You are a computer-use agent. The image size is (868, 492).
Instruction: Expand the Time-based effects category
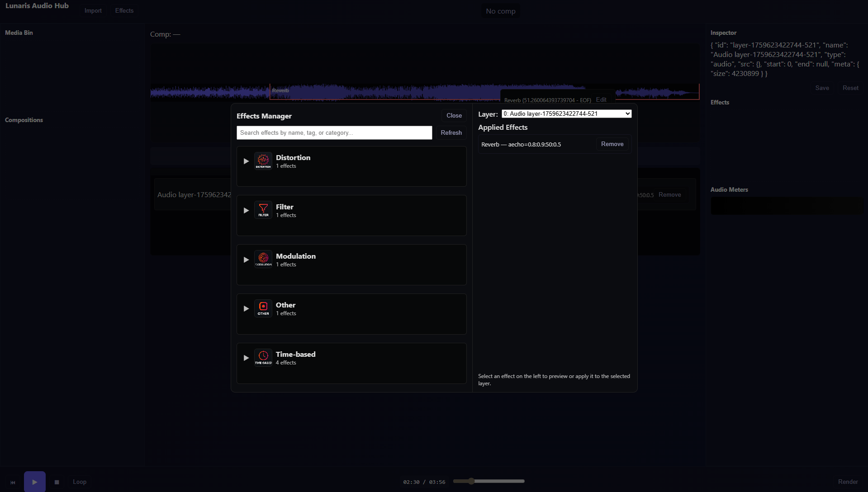tap(247, 357)
